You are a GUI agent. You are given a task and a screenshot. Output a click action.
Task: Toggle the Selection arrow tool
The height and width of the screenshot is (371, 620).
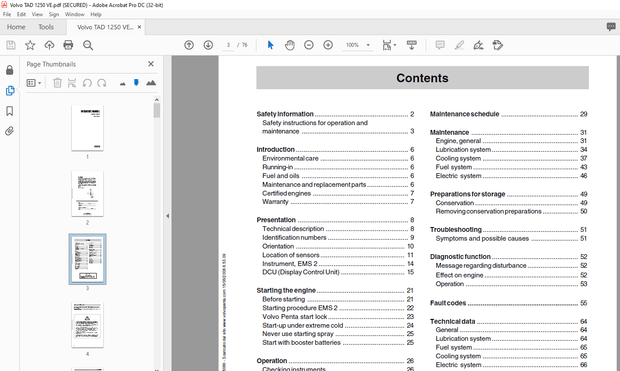click(x=270, y=45)
